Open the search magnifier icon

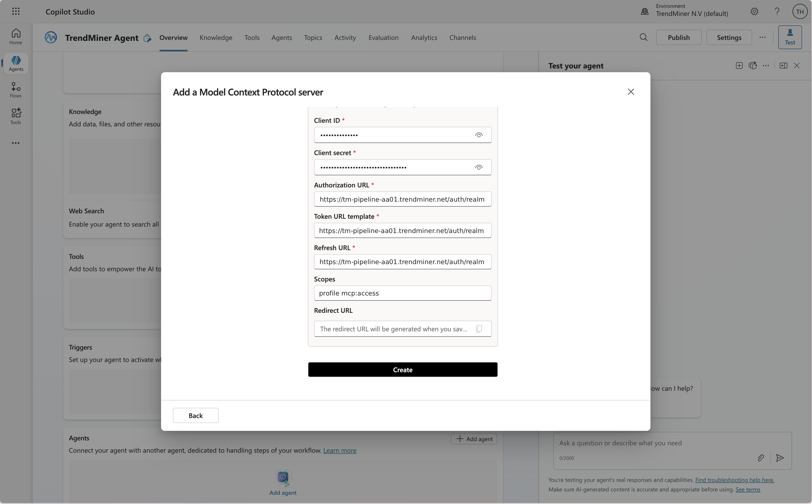(643, 37)
